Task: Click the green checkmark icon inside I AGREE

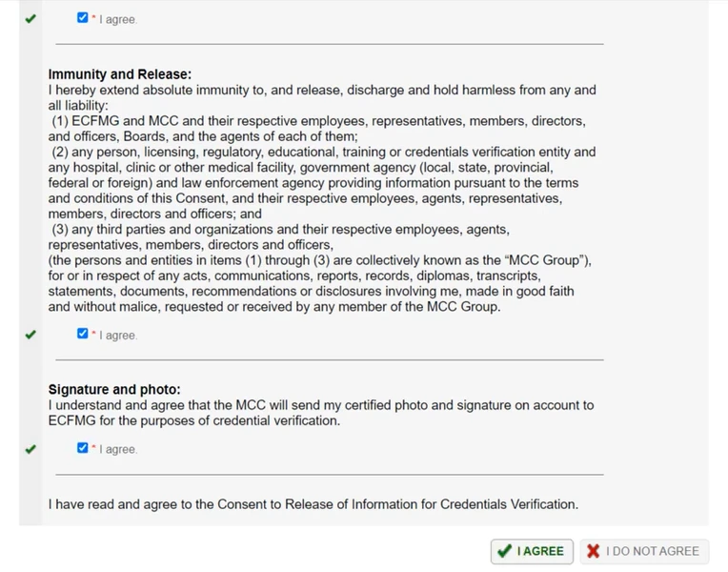Action: [x=504, y=551]
